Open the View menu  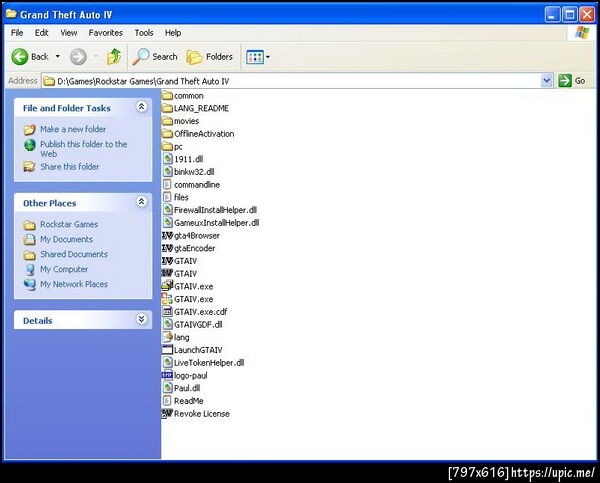coord(69,33)
